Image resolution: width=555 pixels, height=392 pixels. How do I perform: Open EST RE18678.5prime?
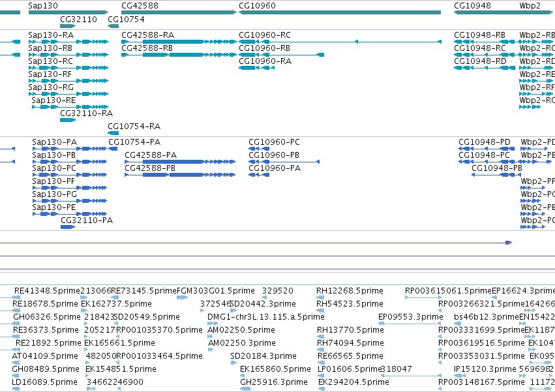tap(45, 304)
